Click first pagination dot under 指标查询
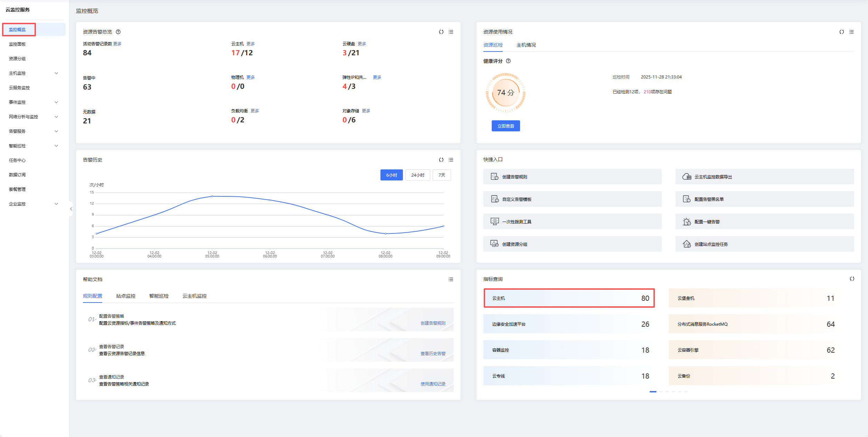This screenshot has height=437, width=868. [x=653, y=392]
